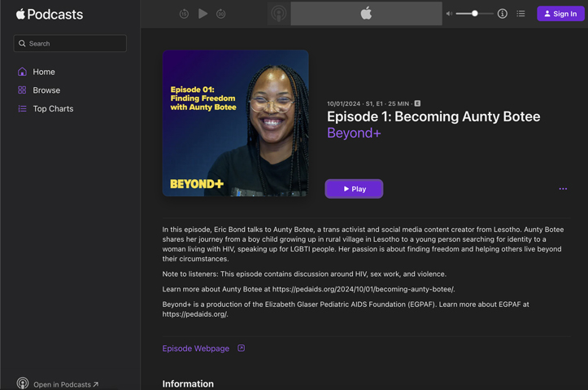Image resolution: width=588 pixels, height=390 pixels.
Task: Click the magnifier icon in Search
Action: [22, 43]
